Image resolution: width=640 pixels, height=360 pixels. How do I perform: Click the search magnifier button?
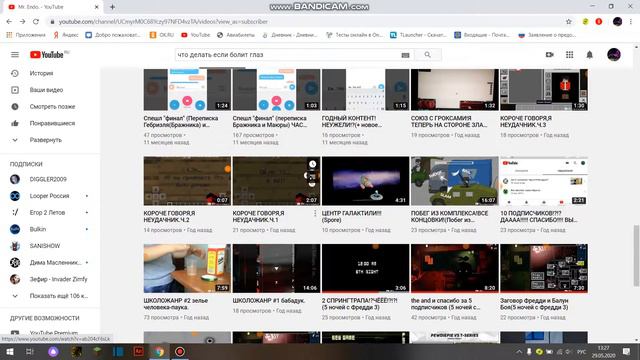(x=427, y=55)
